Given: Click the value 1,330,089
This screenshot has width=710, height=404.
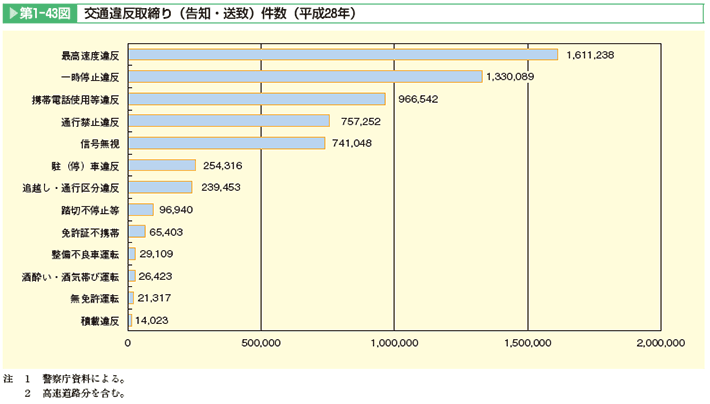Looking at the screenshot, I should pos(510,77).
